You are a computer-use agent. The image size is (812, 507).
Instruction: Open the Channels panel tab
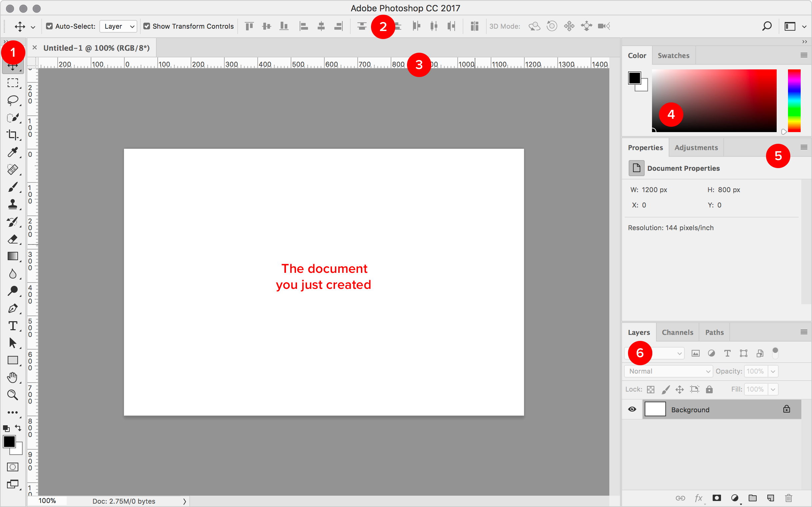pyautogui.click(x=678, y=332)
